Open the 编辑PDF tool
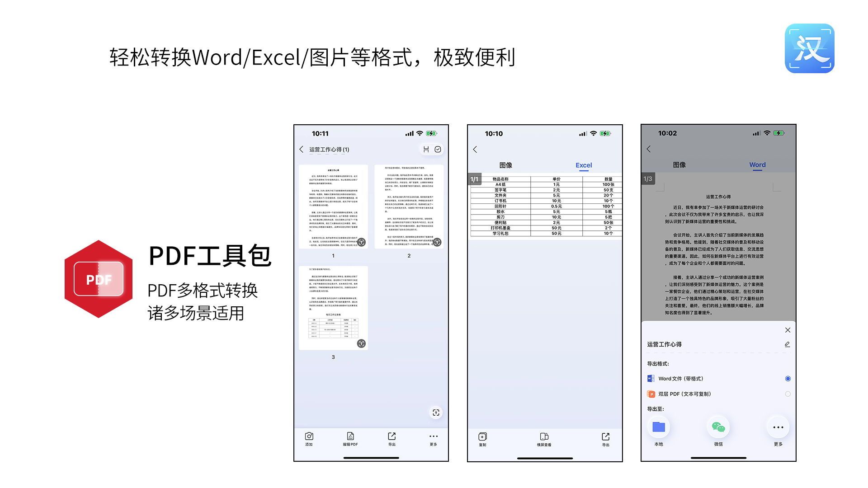Image resolution: width=868 pixels, height=488 pixels. (x=350, y=437)
